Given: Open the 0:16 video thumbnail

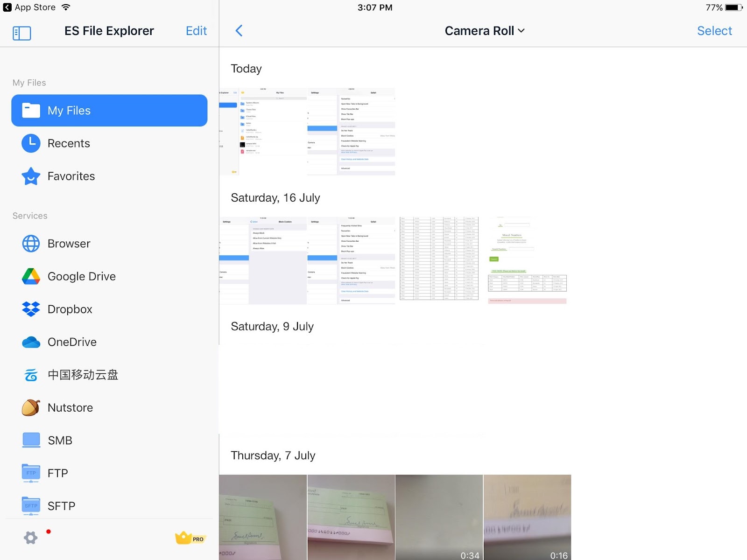Looking at the screenshot, I should [528, 517].
